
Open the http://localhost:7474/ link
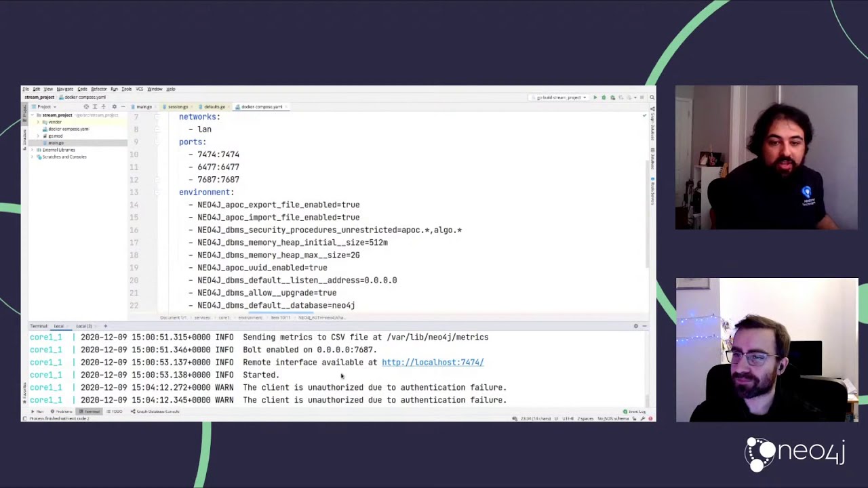click(x=433, y=362)
